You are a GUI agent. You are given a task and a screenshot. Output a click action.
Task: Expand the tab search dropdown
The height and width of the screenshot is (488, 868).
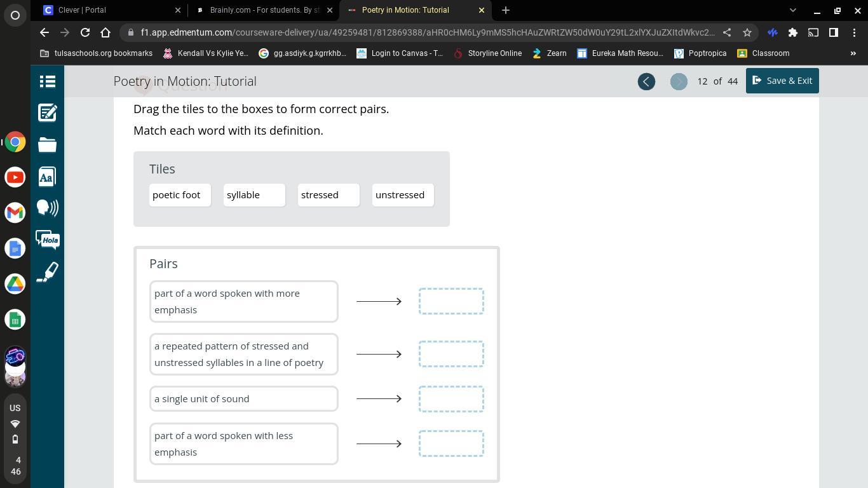(792, 10)
